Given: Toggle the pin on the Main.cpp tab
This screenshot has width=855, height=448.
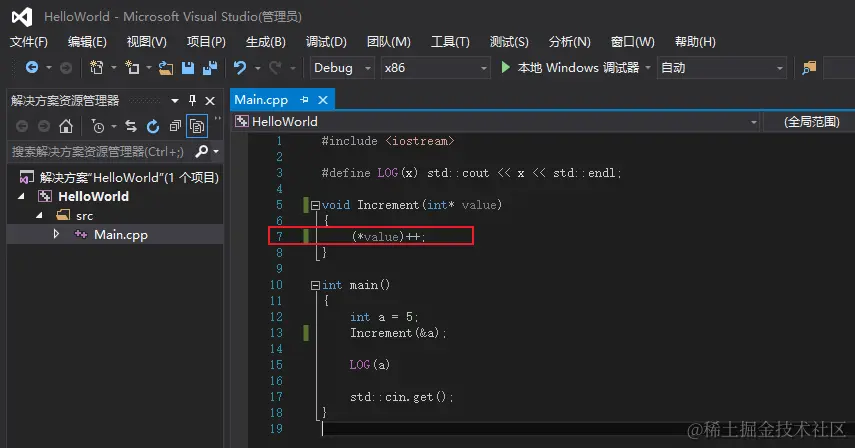Looking at the screenshot, I should point(305,100).
